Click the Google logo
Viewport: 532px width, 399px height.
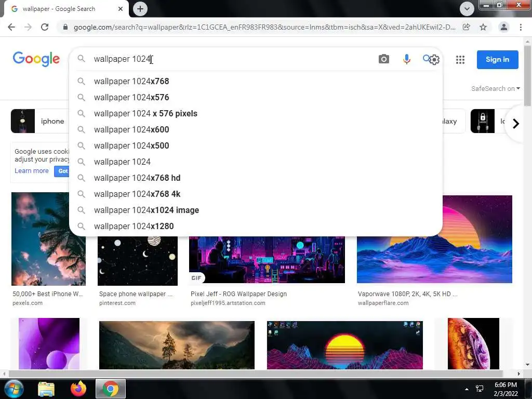point(36,59)
